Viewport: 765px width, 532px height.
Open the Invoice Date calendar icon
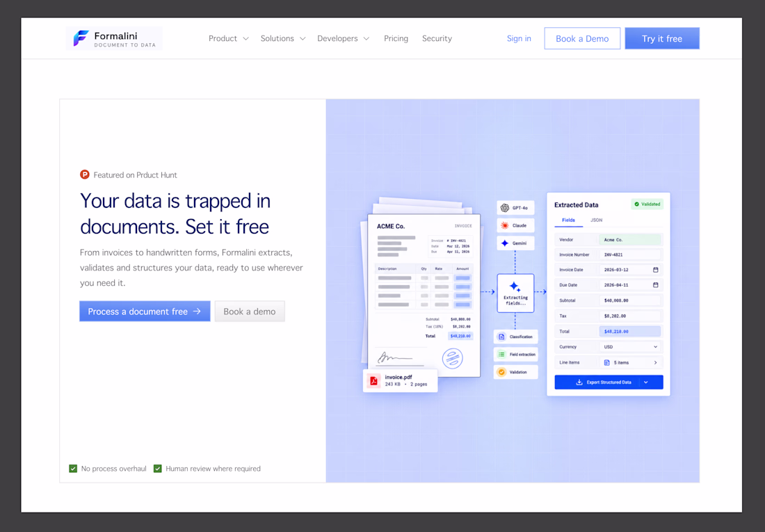pyautogui.click(x=655, y=269)
